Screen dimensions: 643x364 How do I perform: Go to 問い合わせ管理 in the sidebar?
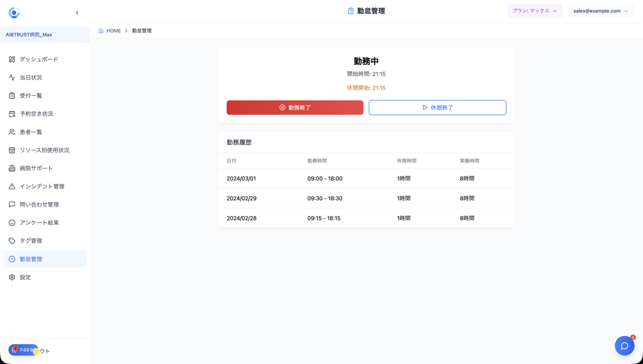(39, 204)
